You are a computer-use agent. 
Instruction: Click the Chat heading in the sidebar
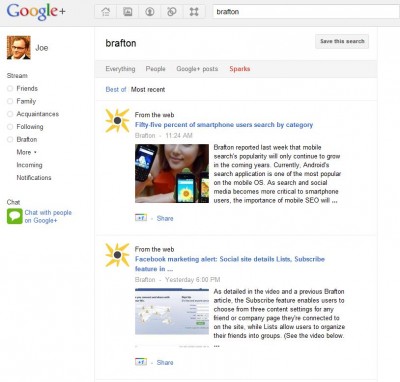[x=13, y=202]
